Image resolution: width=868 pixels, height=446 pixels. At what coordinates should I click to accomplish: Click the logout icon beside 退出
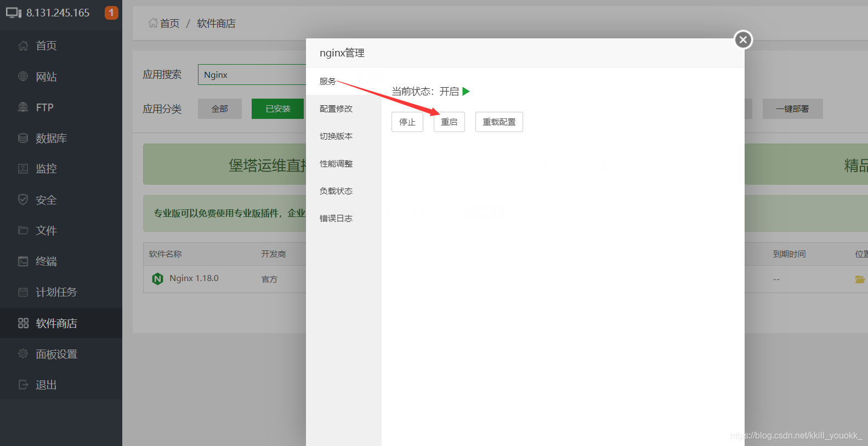point(23,384)
